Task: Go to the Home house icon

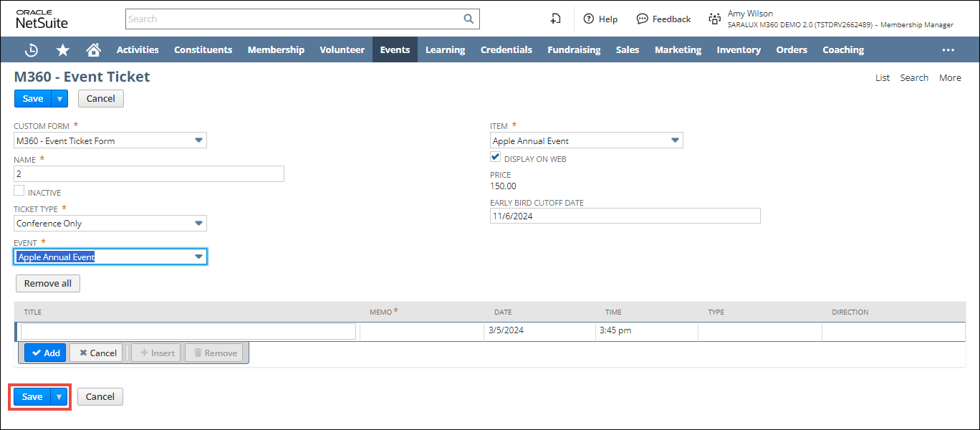Action: click(93, 50)
